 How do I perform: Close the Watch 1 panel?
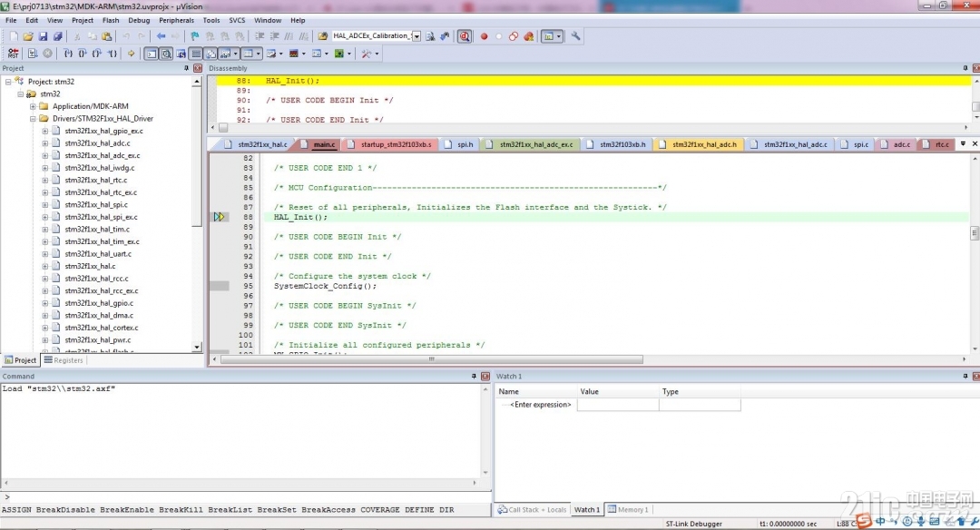click(975, 376)
